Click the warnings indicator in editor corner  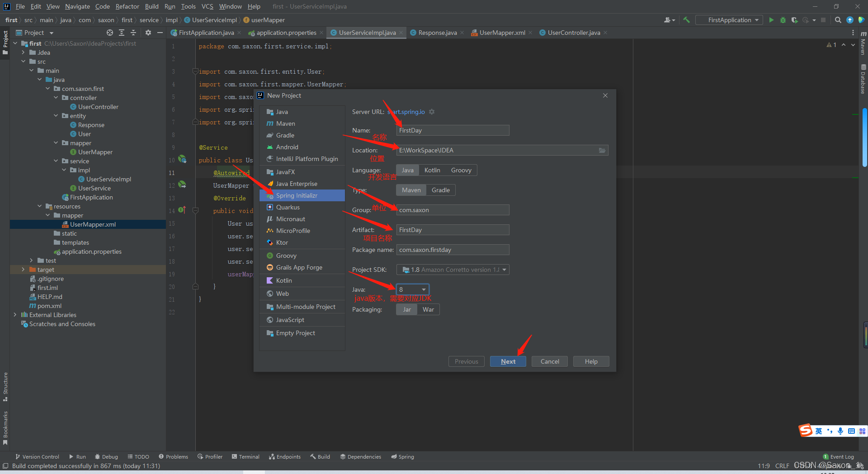(831, 45)
